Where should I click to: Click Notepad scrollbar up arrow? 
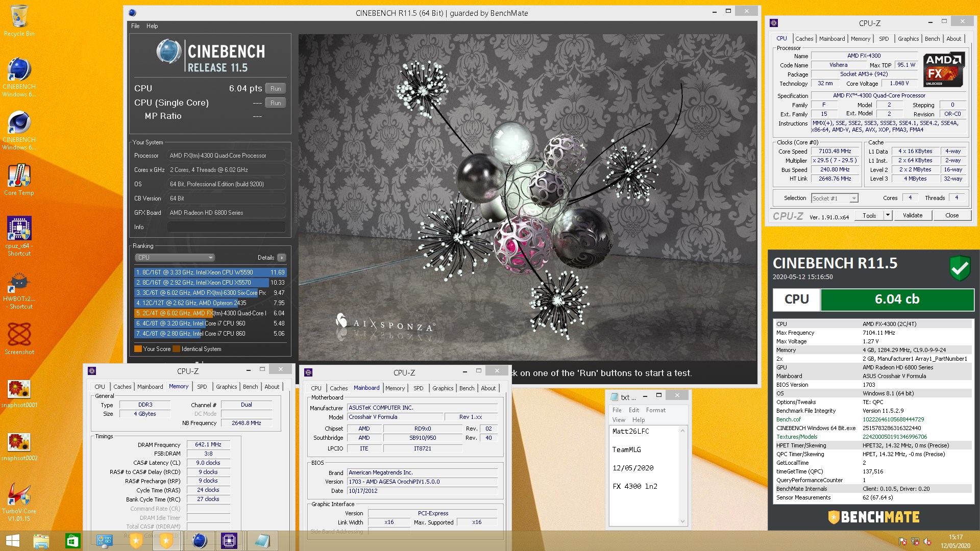682,431
